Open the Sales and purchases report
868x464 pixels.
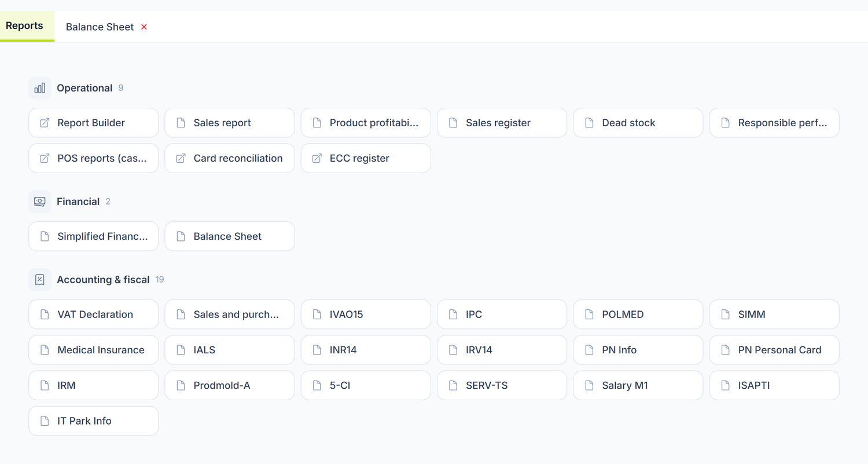click(230, 315)
